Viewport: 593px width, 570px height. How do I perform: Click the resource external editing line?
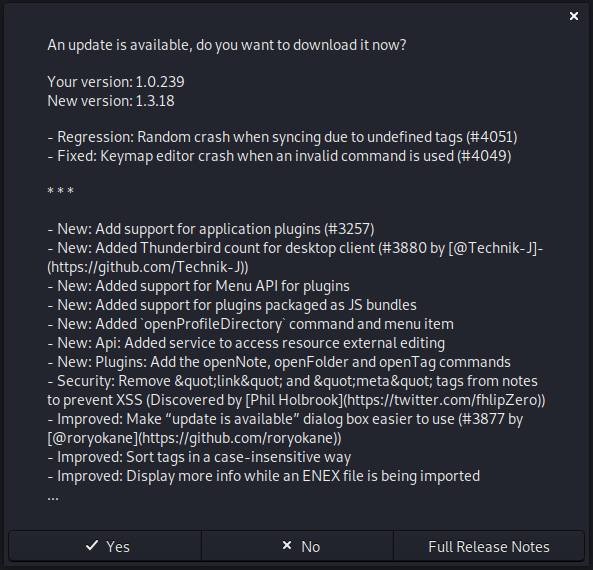click(246, 343)
